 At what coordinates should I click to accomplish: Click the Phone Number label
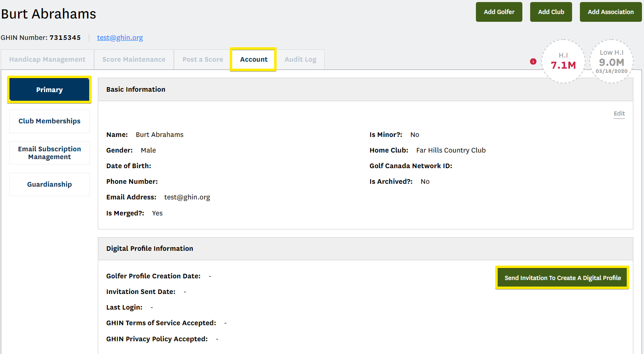(x=132, y=182)
